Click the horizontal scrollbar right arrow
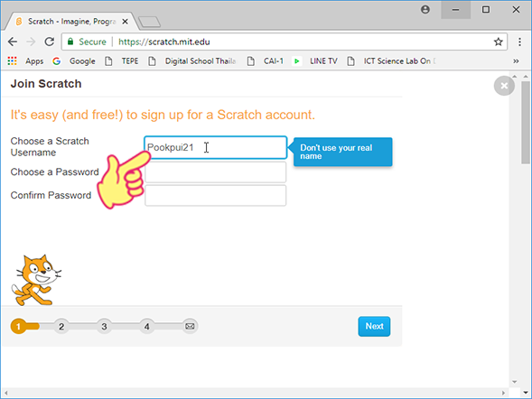The image size is (532, 399). tap(503, 393)
